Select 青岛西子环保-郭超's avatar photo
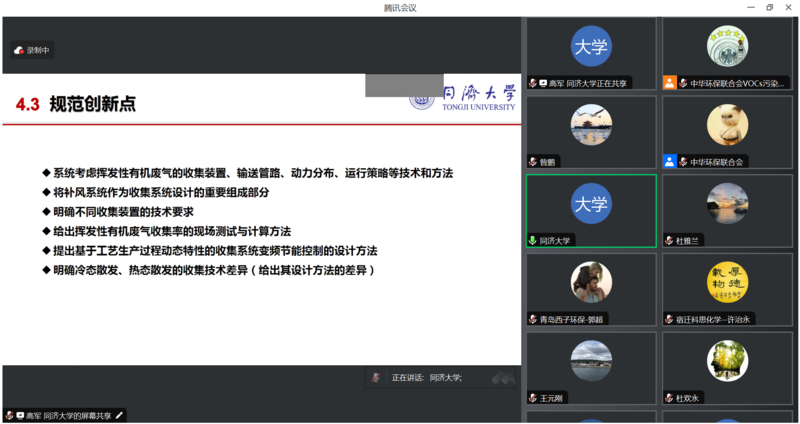Image resolution: width=800 pixels, height=424 pixels. [x=591, y=282]
